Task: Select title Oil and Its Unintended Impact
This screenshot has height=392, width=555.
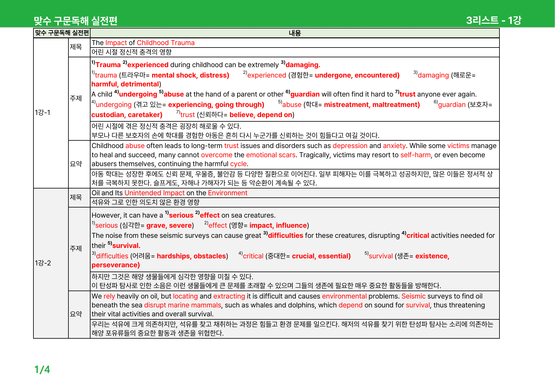Action: (x=138, y=193)
